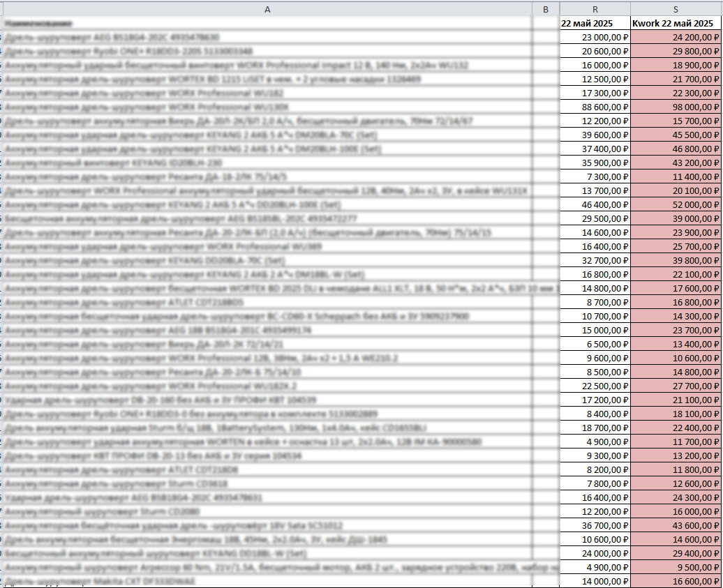Select the 6 500,00 ₽ cell
Screen dimensions: 723x588
[595, 344]
